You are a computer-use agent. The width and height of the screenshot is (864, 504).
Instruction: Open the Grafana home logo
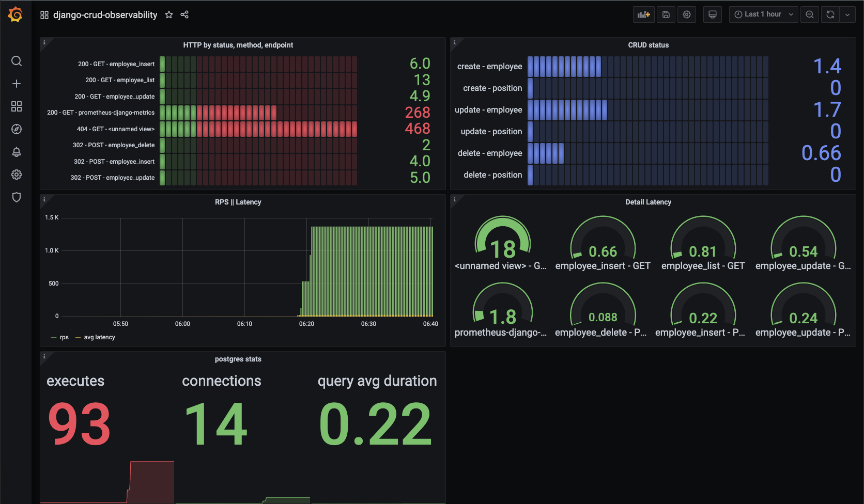click(x=16, y=14)
